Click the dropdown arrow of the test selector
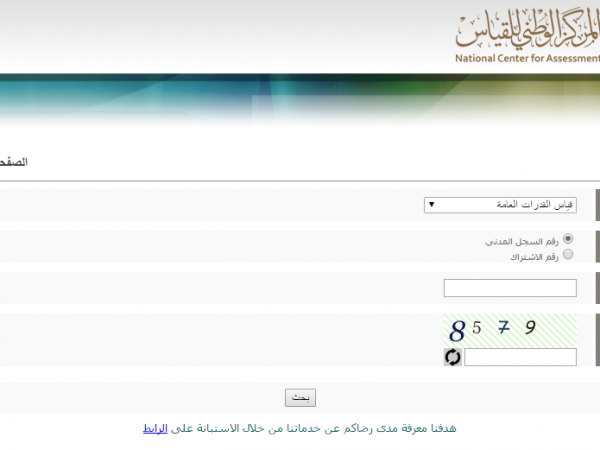600x450 pixels. point(431,205)
